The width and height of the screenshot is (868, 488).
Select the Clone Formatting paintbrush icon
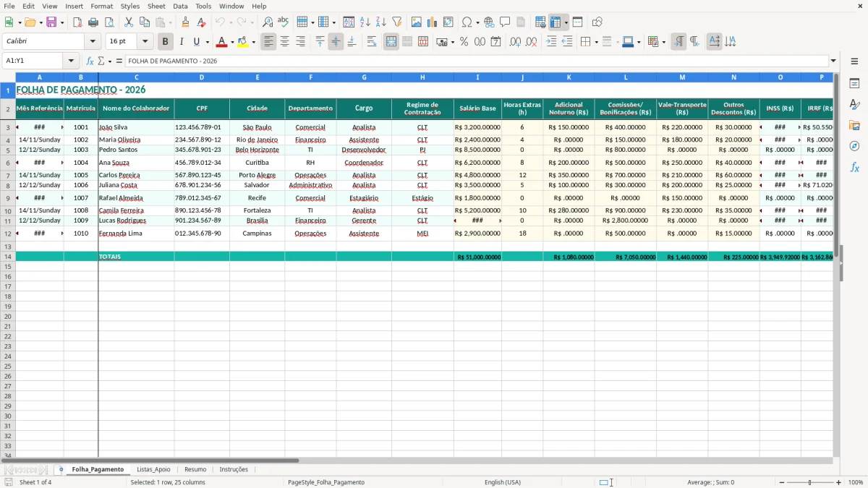[x=186, y=22]
